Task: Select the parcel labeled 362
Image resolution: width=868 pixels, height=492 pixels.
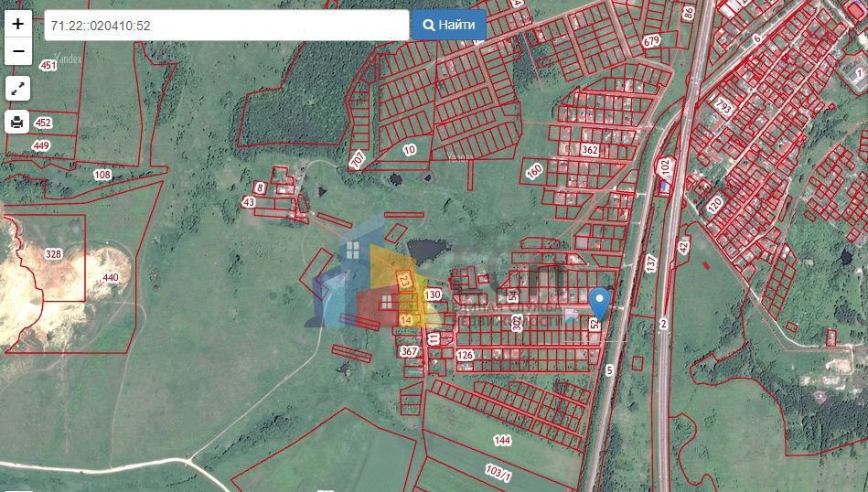Action: pos(590,150)
